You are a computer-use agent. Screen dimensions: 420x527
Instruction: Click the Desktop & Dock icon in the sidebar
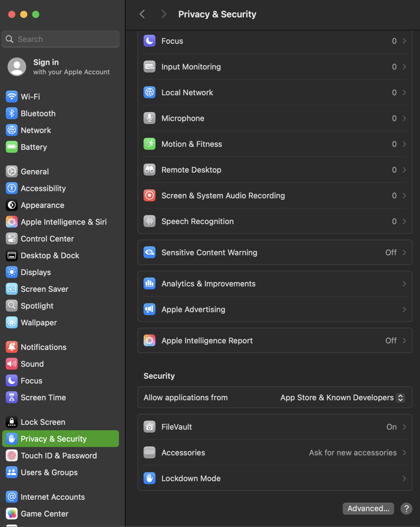pos(12,255)
